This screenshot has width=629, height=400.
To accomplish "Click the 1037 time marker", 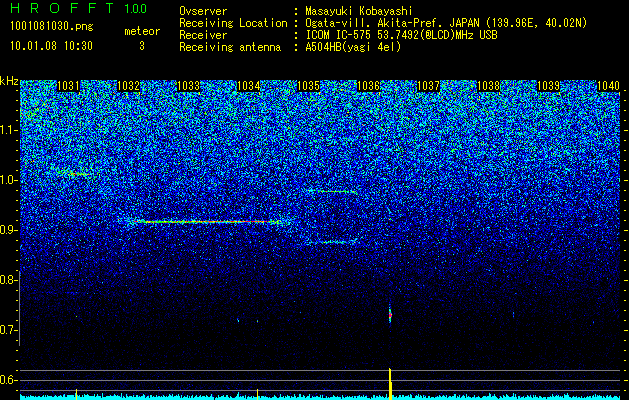I will (428, 86).
